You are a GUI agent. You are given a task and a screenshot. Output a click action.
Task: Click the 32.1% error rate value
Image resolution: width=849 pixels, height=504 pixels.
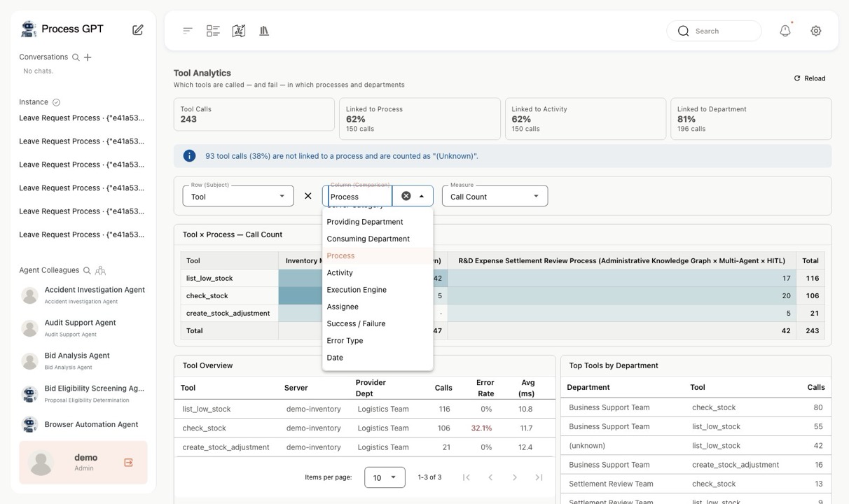481,428
